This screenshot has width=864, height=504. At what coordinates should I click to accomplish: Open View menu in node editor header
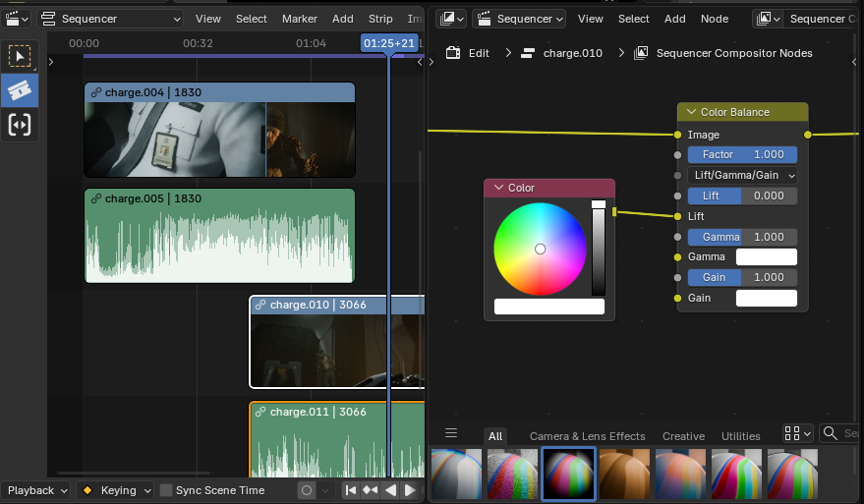coord(590,19)
